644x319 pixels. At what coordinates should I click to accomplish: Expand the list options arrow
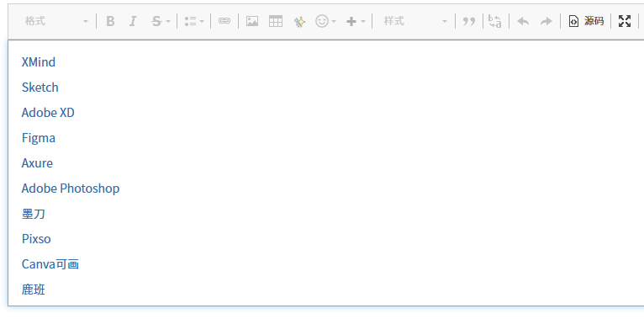coord(202,21)
